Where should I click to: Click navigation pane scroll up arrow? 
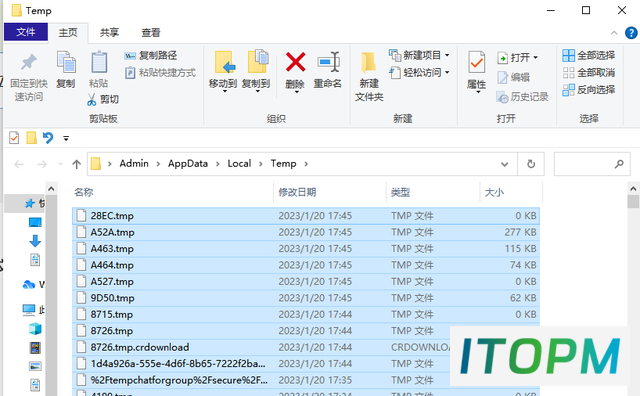pyautogui.click(x=51, y=189)
